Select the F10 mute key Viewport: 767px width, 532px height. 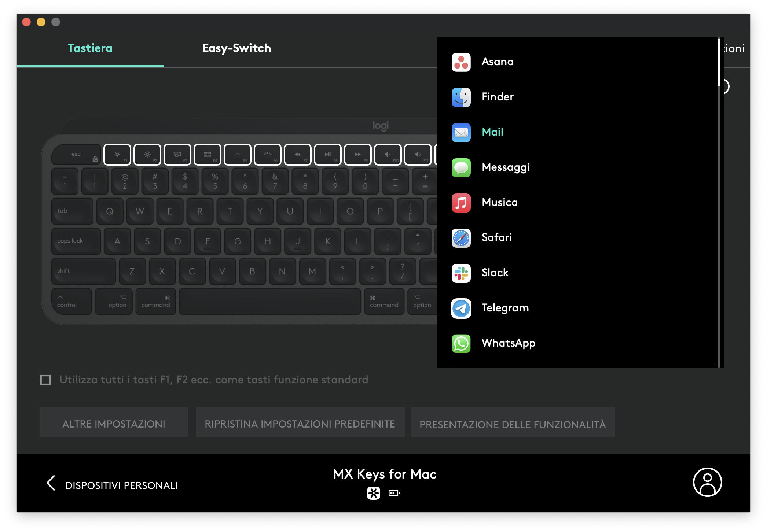point(388,155)
